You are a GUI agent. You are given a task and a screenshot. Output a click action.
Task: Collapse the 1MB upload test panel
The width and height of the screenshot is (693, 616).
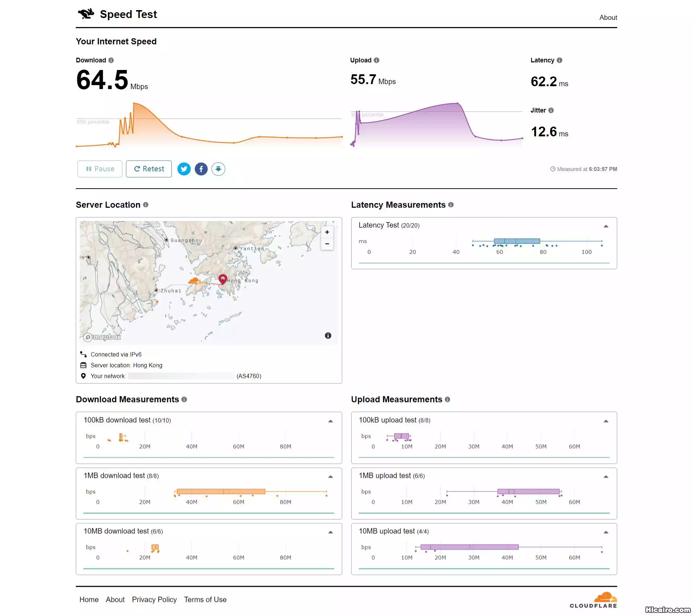[x=606, y=476]
